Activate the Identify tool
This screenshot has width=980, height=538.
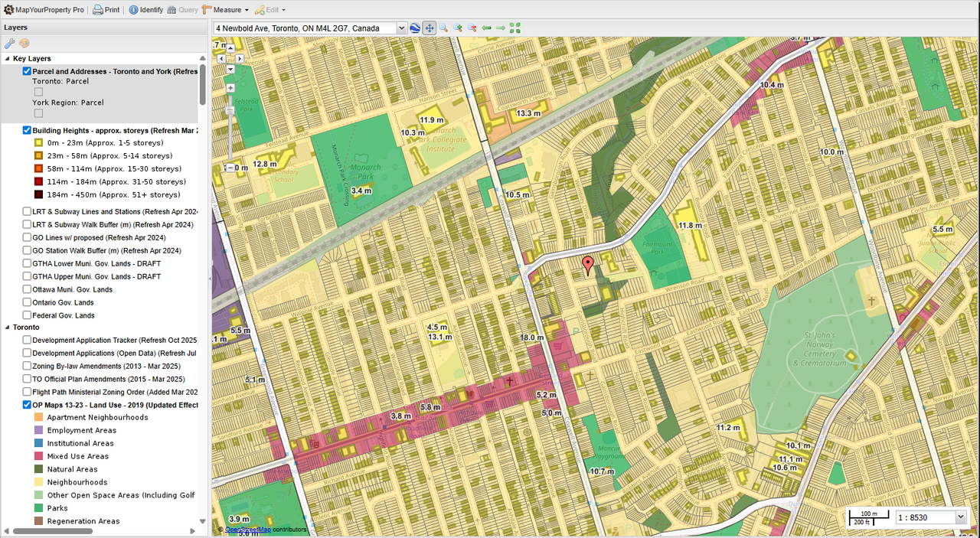(x=145, y=10)
